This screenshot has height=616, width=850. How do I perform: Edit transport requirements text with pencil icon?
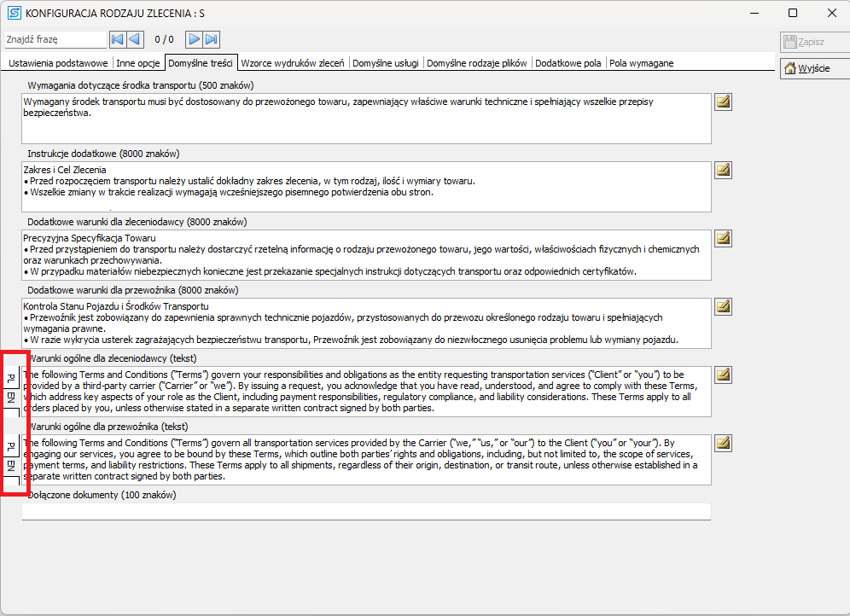pos(723,102)
